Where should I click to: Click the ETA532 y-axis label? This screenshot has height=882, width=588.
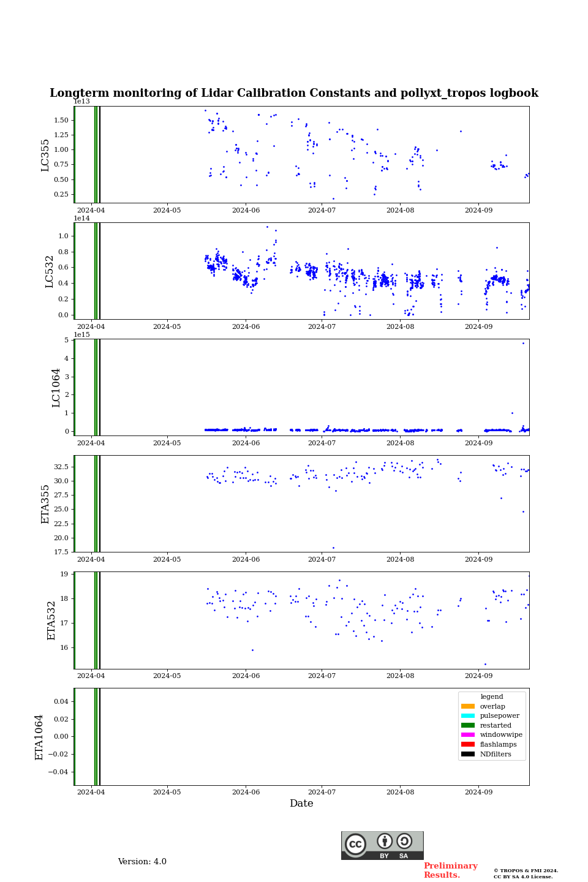(x=52, y=620)
